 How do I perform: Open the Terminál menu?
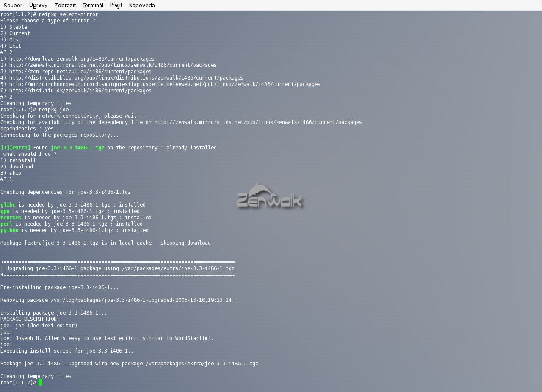93,5
